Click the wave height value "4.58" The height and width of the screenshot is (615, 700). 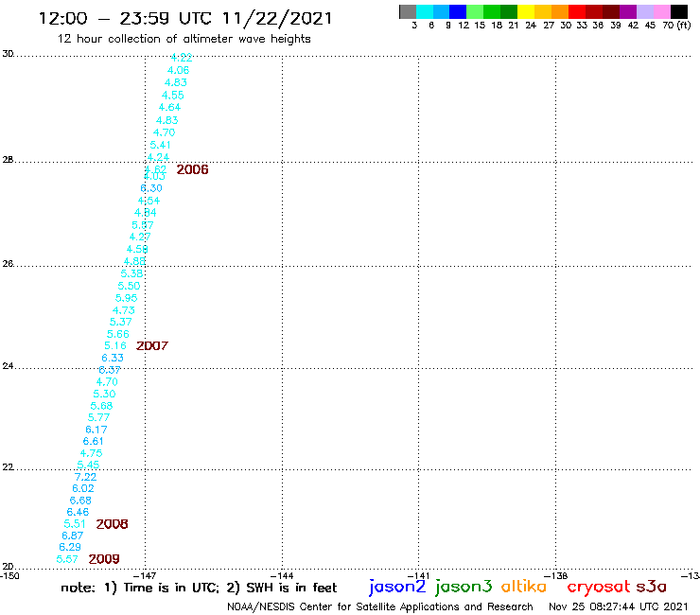(x=137, y=249)
